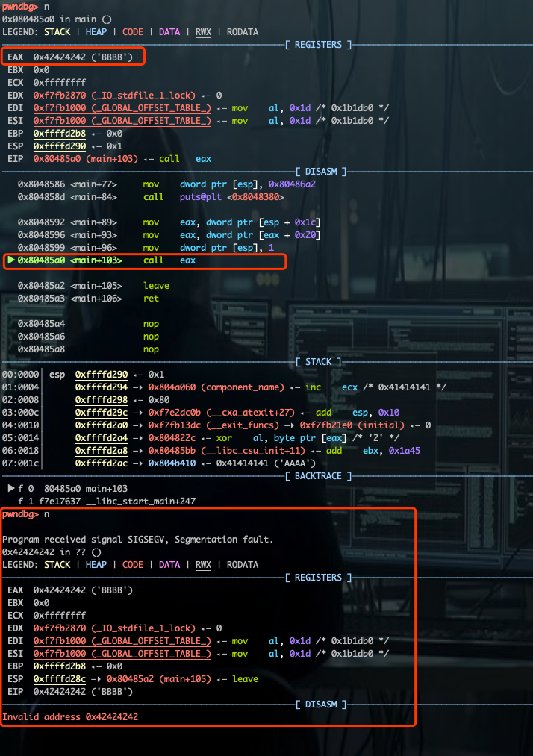Click 'DATA' in the top LEGEND line

pos(169,32)
